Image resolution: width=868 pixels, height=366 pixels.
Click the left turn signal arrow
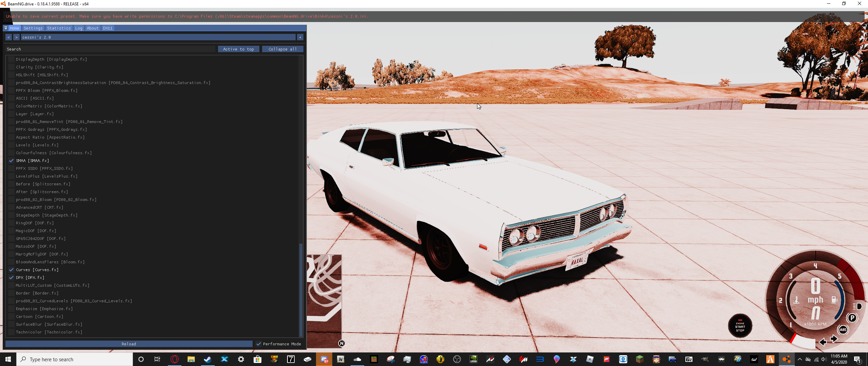pos(823,342)
